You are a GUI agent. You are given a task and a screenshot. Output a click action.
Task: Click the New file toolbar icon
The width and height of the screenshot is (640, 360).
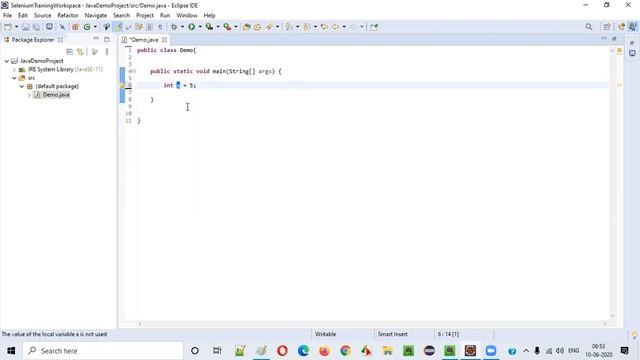(8, 27)
